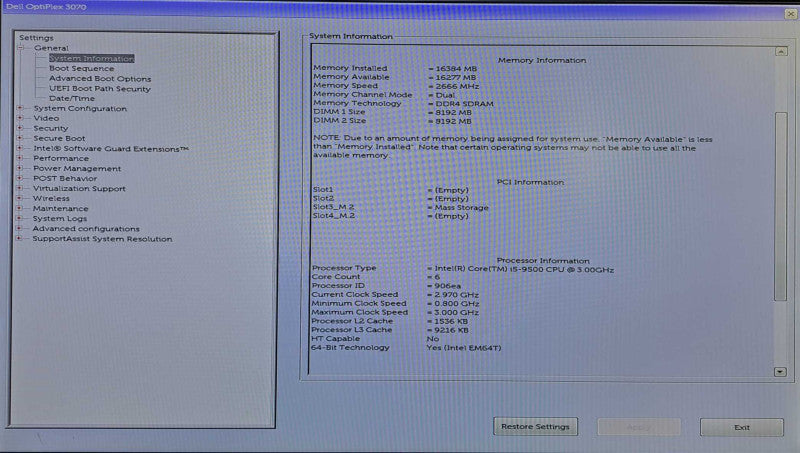This screenshot has width=800, height=453.
Task: Expand the Maintenance node
Action: tap(19, 208)
